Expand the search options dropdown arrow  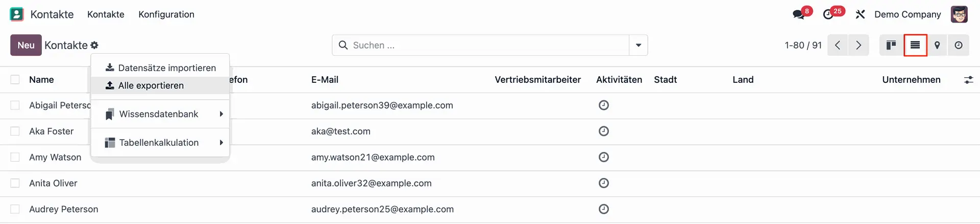pyautogui.click(x=638, y=46)
